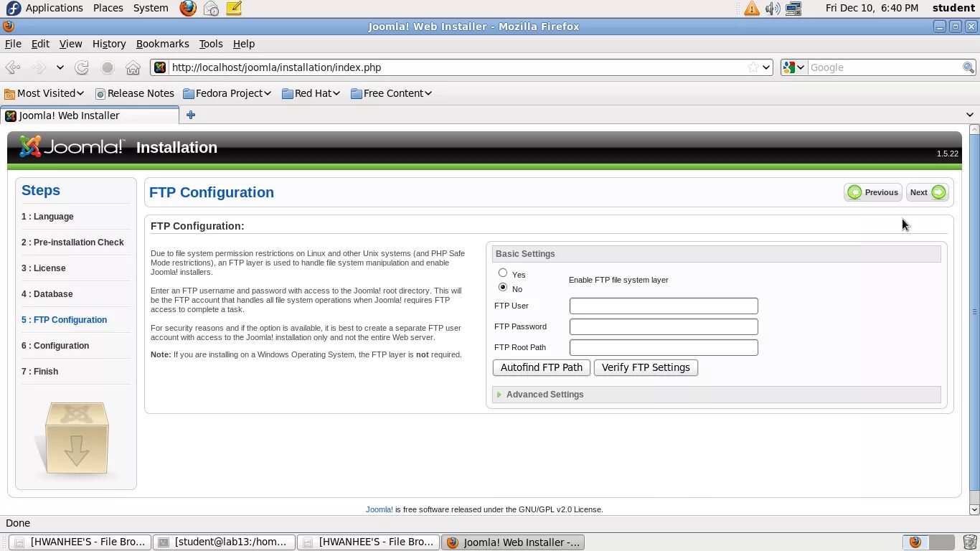Open the Edit menu

click(x=40, y=44)
